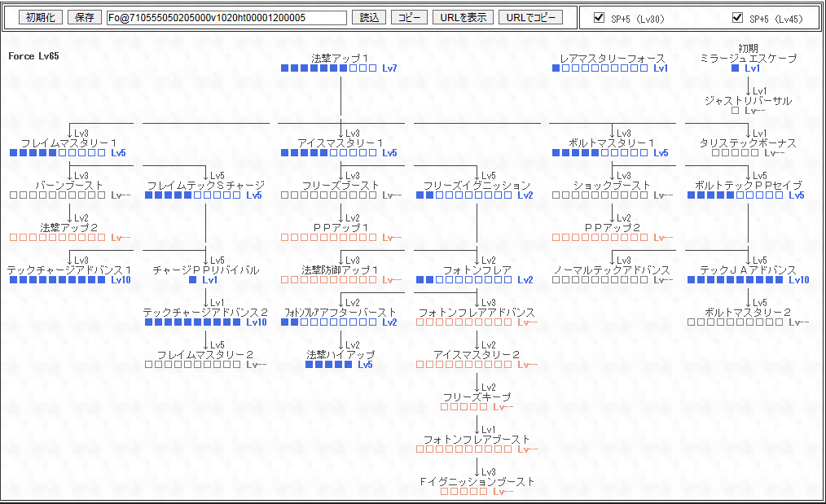This screenshot has height=504, width=826.
Task: Set level on the Fイグニッションブースト level bar
Action: (464, 491)
